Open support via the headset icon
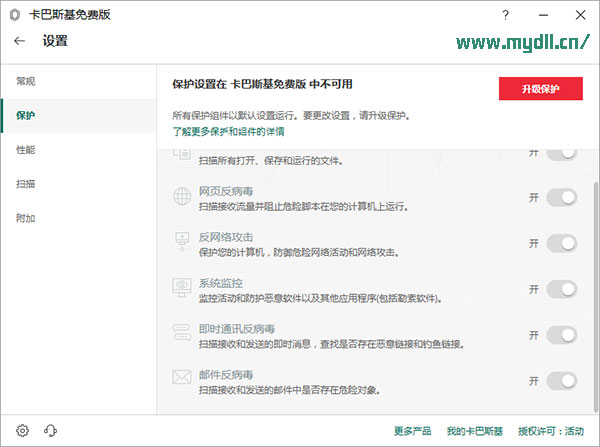Viewport: 600px width, 447px height. point(50,431)
